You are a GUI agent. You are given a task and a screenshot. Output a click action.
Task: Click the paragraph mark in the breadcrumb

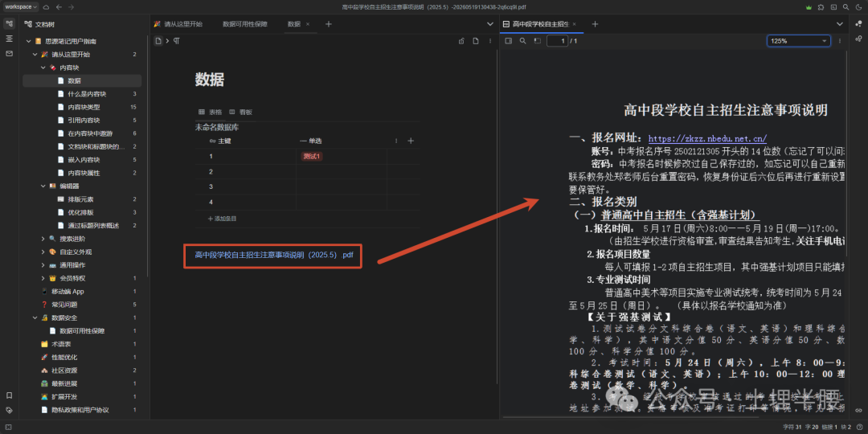pyautogui.click(x=177, y=41)
